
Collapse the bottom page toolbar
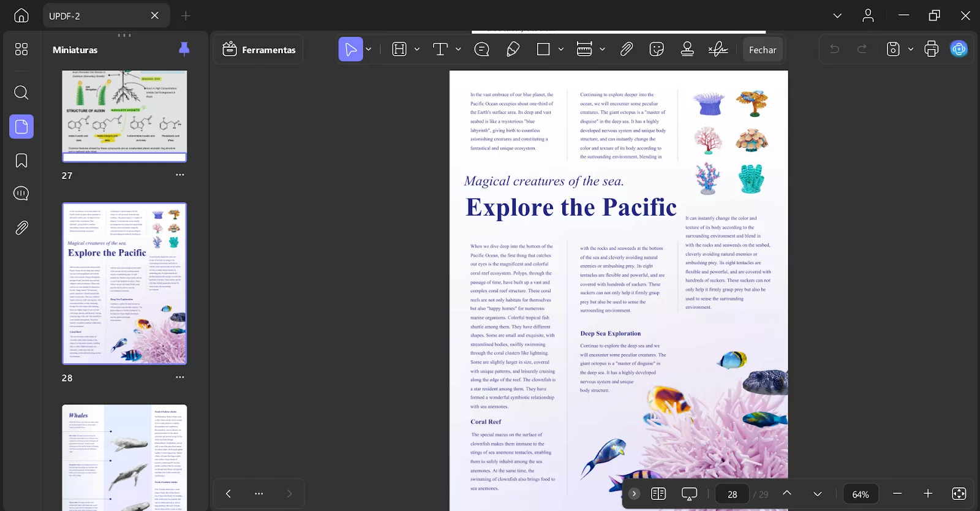click(634, 494)
